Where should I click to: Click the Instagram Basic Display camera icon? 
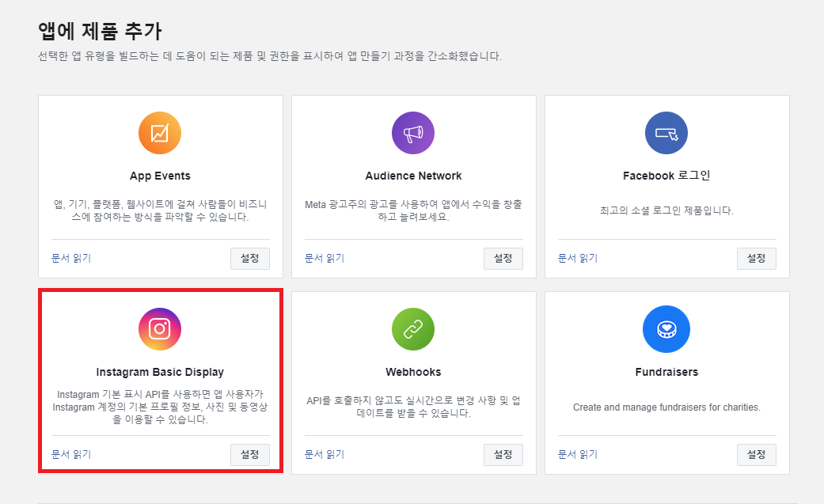(x=160, y=329)
